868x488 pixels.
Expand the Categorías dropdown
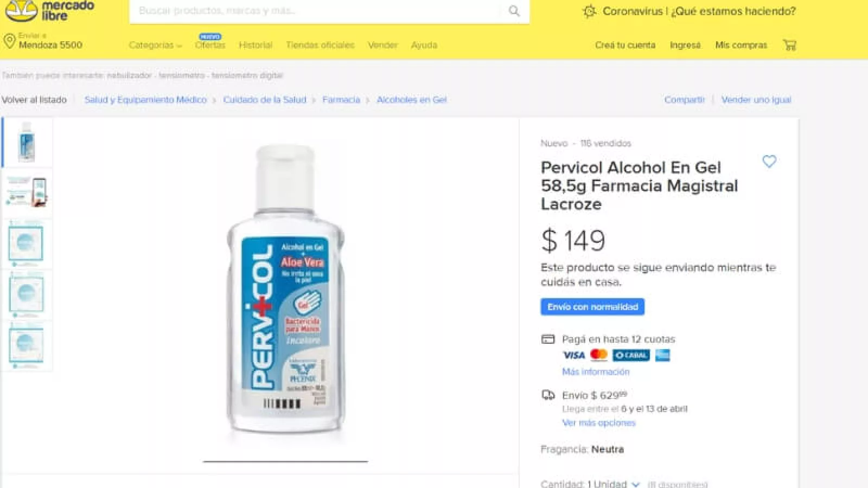pyautogui.click(x=155, y=45)
